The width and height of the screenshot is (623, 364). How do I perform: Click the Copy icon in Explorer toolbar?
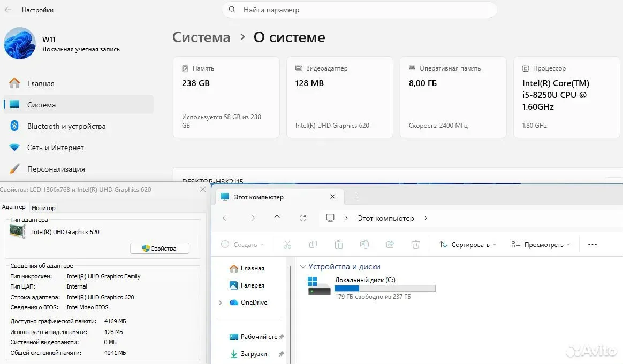click(x=313, y=244)
